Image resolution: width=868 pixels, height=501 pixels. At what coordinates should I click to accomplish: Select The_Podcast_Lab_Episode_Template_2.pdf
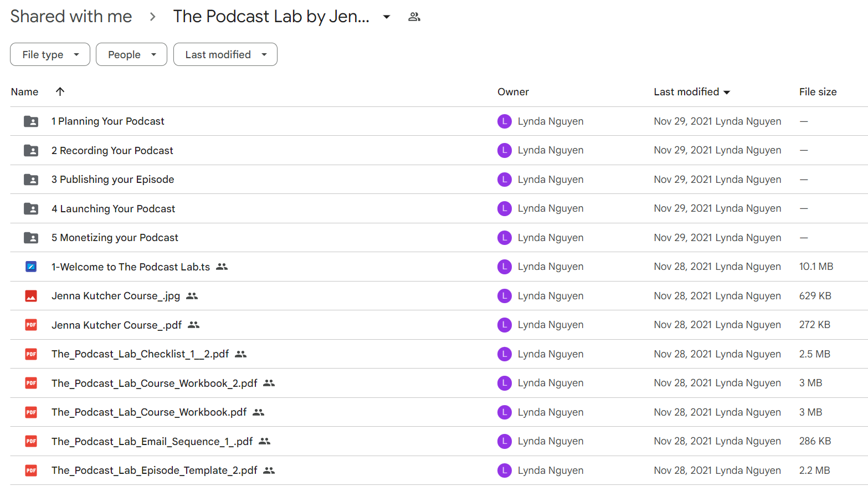point(155,471)
